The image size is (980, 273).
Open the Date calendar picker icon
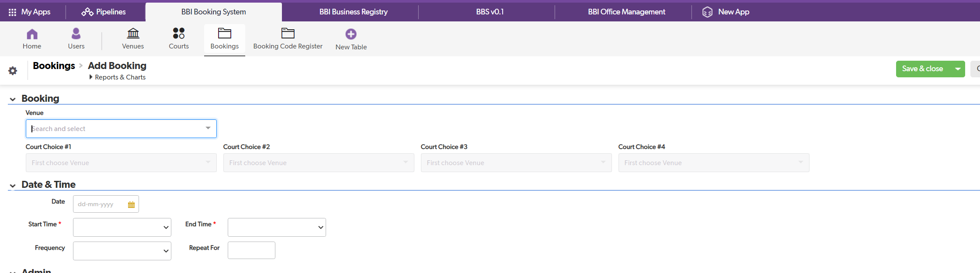click(131, 204)
